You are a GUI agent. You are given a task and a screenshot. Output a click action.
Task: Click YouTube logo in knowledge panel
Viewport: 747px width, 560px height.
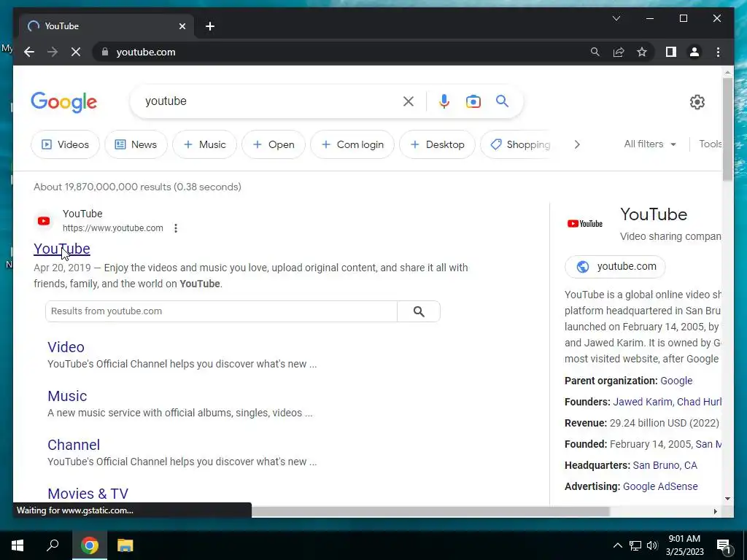click(584, 223)
